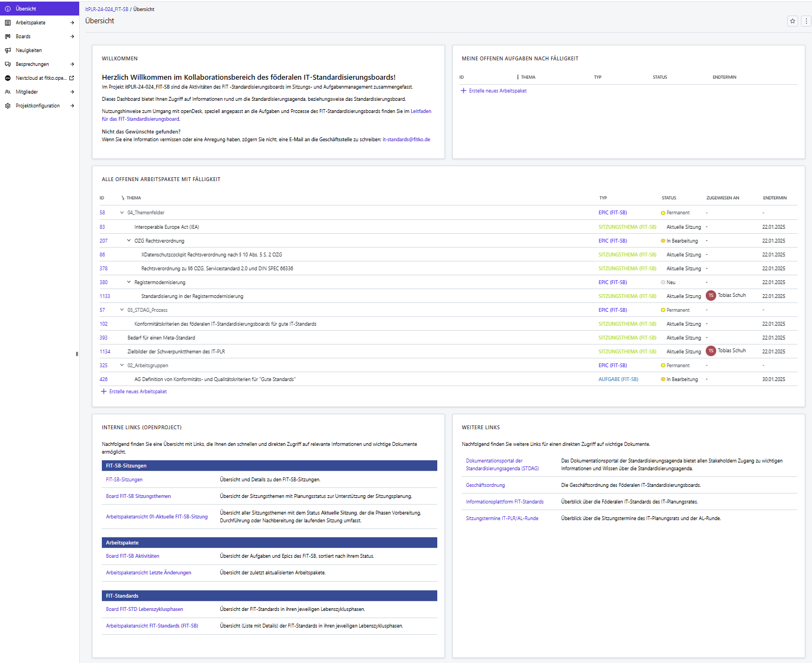Click the Besprechungen chat icon
This screenshot has height=663, width=812.
(x=8, y=64)
